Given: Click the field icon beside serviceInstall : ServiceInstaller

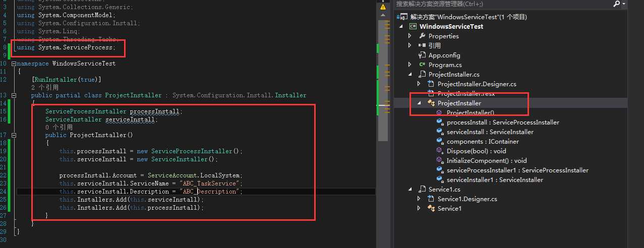Looking at the screenshot, I should coord(440,132).
